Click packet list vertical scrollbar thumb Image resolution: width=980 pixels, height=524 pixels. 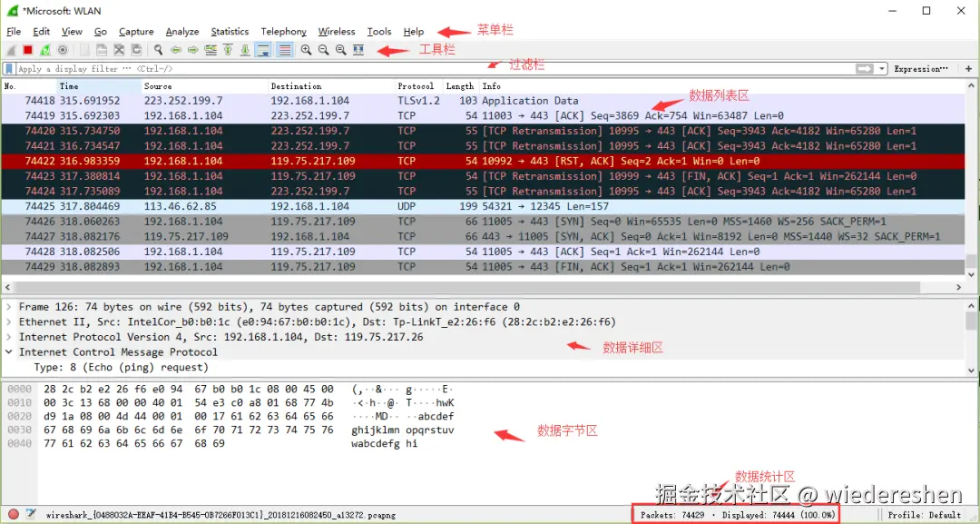pos(971,261)
